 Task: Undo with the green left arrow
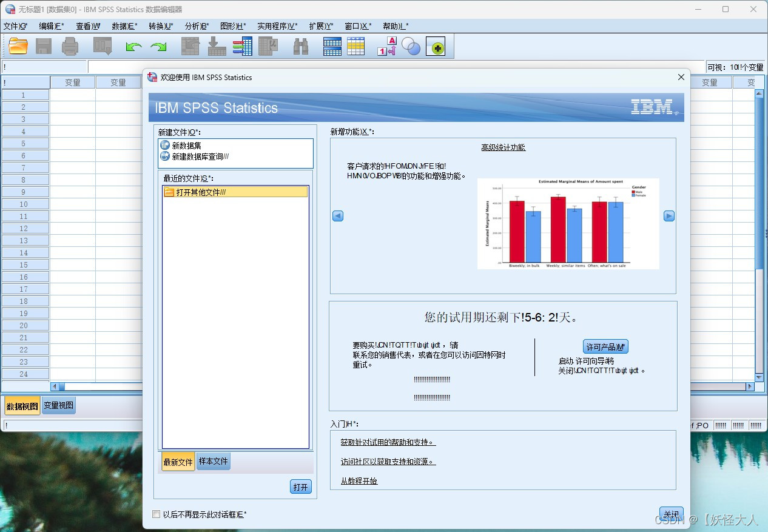[133, 47]
